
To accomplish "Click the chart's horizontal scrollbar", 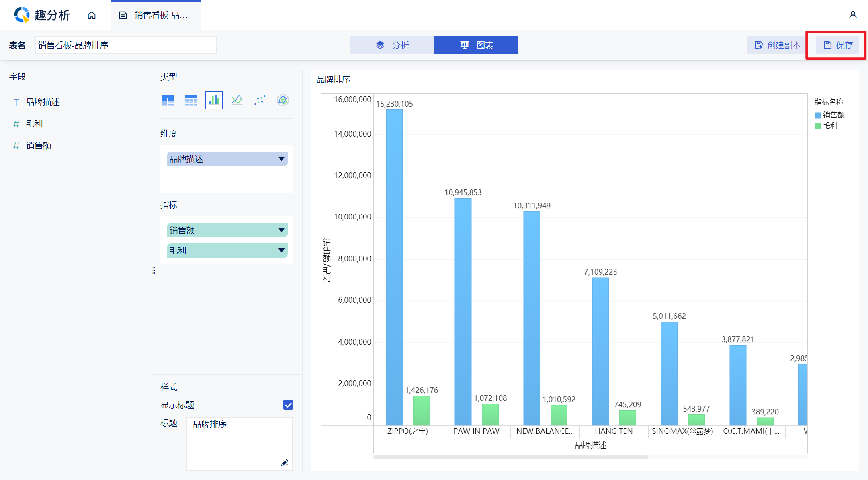I will tap(510, 457).
